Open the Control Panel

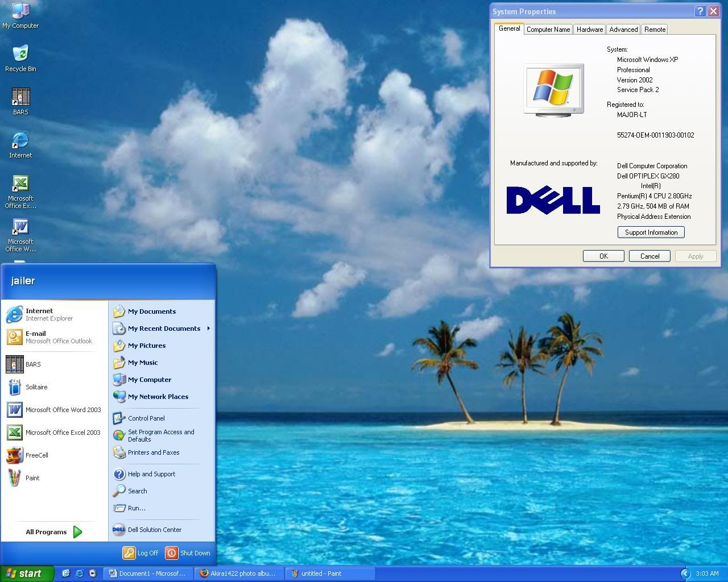click(146, 418)
